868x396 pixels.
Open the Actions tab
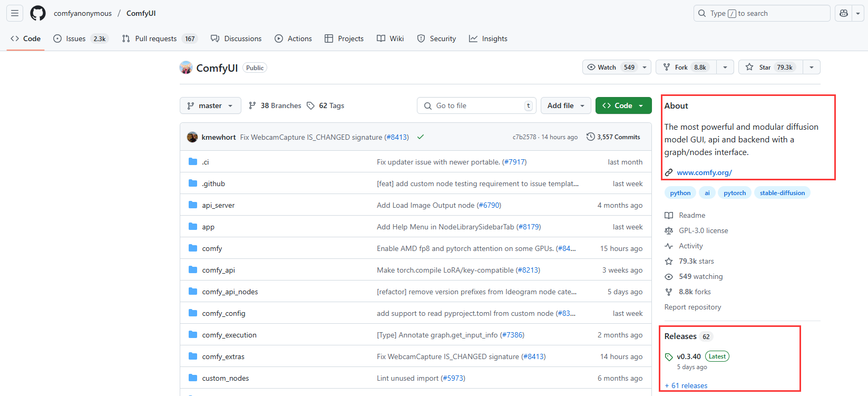(x=293, y=38)
